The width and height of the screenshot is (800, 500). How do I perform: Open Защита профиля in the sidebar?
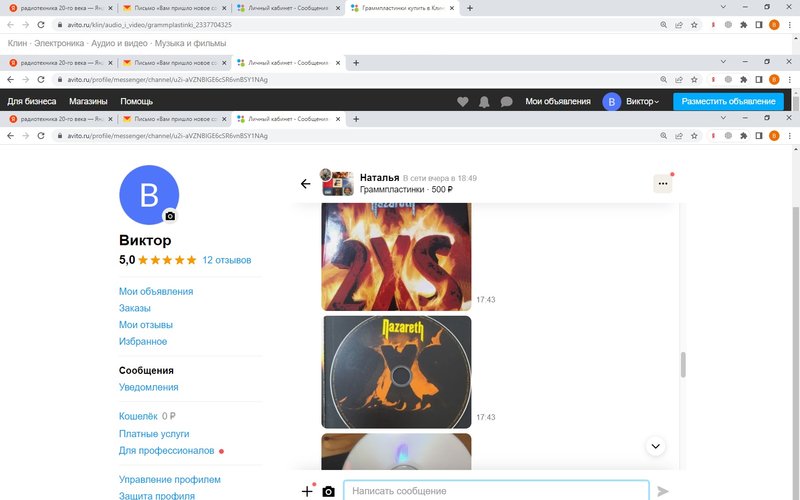coord(157,495)
